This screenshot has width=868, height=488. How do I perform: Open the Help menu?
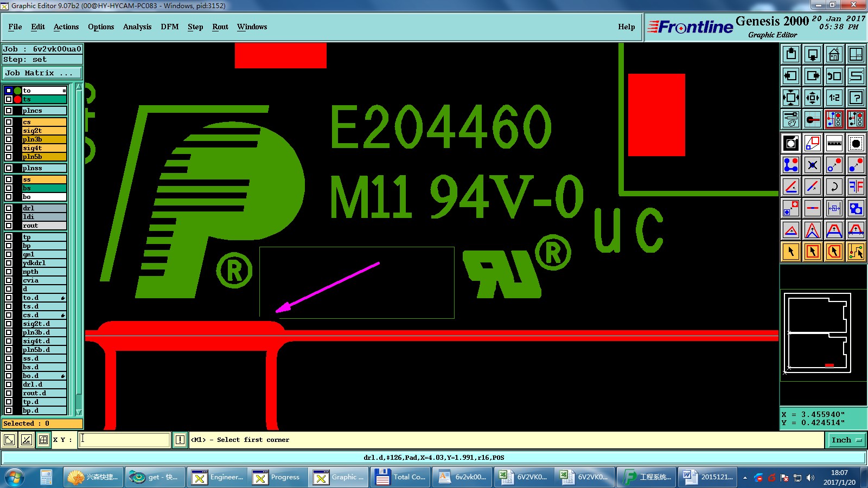point(627,27)
